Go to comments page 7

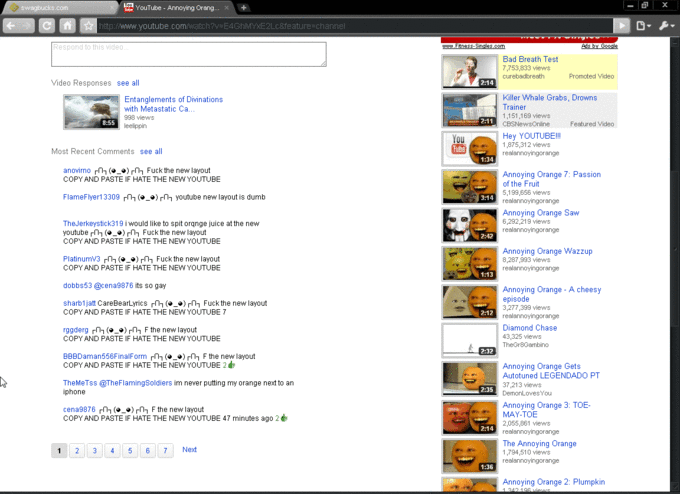[x=165, y=451]
